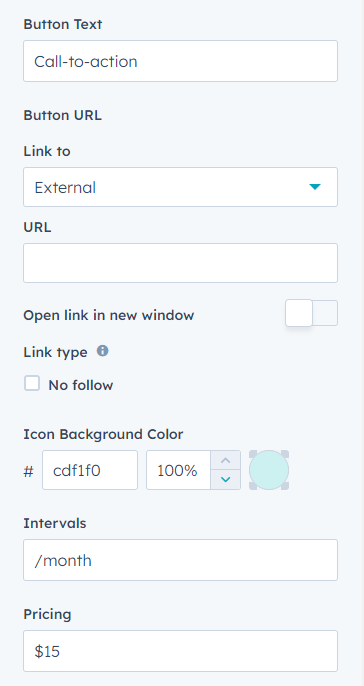
Task: Click the Link type info icon
Action: point(102,351)
